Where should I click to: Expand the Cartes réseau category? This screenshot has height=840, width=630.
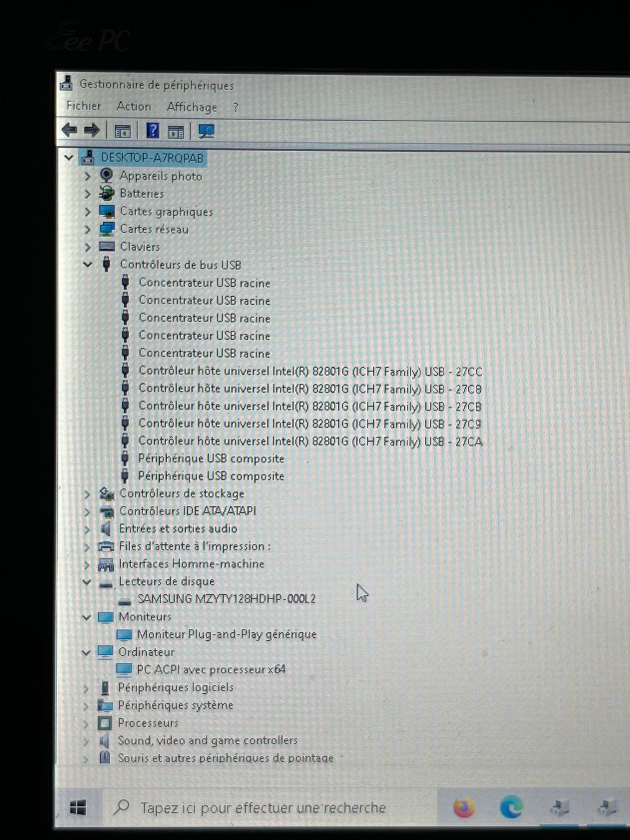(88, 229)
